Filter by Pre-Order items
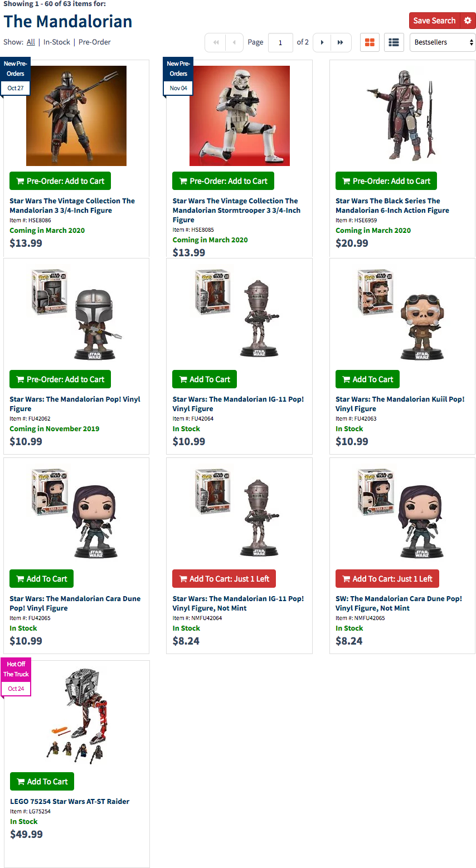 click(x=95, y=42)
